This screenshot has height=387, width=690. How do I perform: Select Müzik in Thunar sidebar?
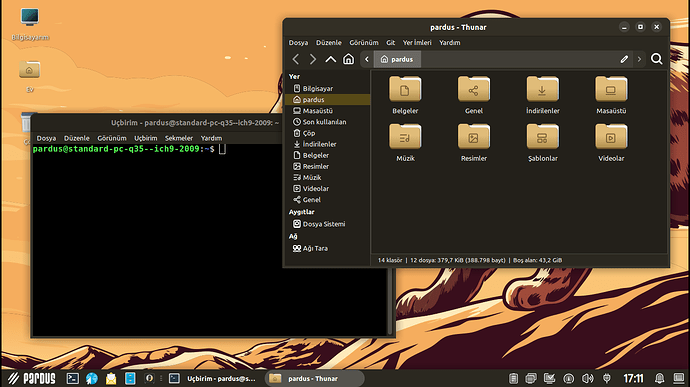pos(327,177)
